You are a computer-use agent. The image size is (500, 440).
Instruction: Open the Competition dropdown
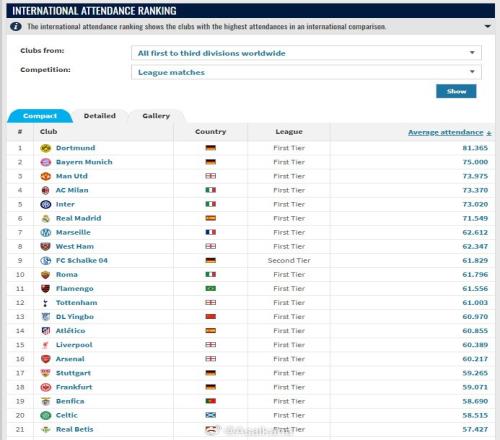(306, 72)
